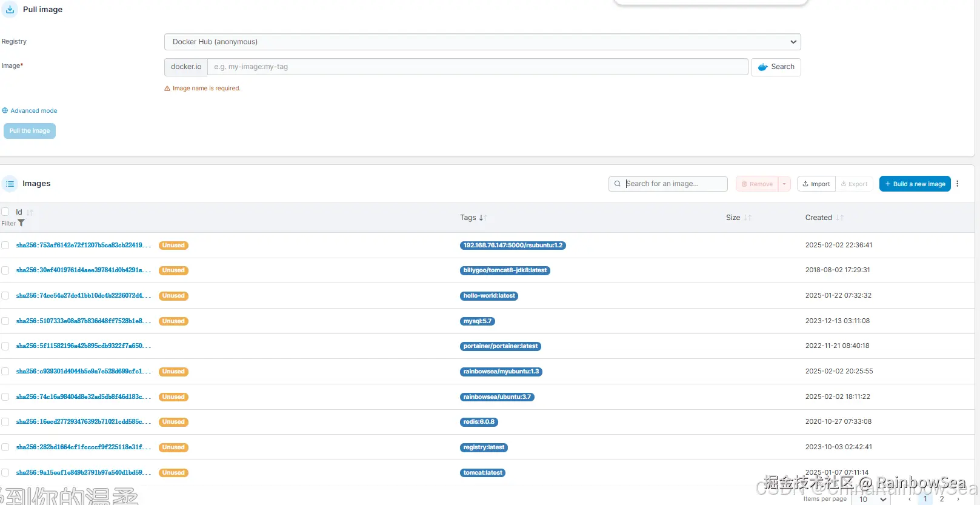Open the items per page dropdown
The width and height of the screenshot is (980, 505).
click(872, 500)
